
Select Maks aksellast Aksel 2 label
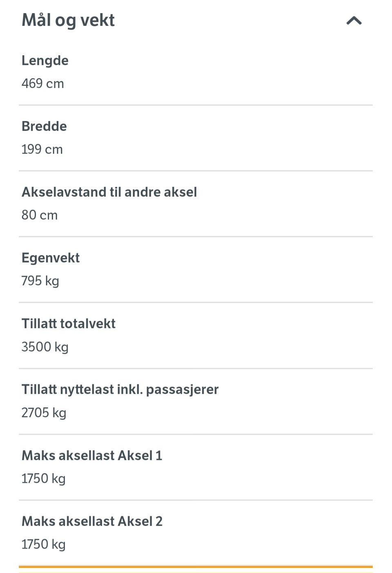click(92, 521)
